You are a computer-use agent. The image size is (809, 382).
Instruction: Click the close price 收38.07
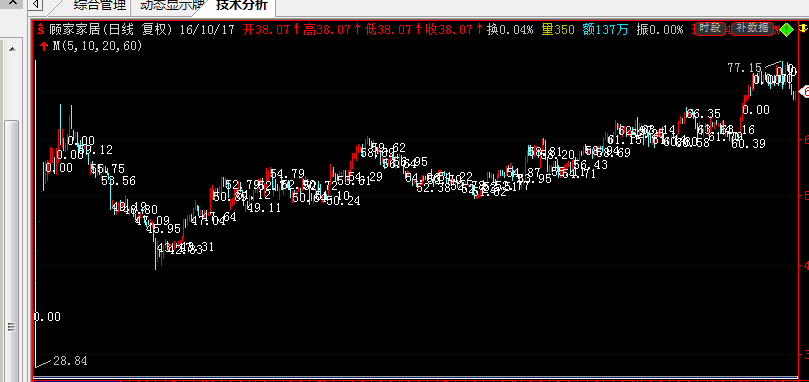click(448, 29)
